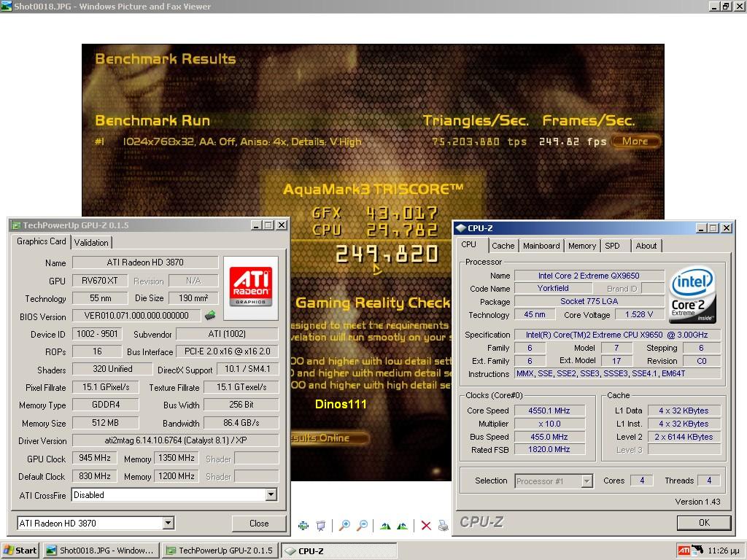Open the ATI Radeon HD 3870 card selector
Viewport: 747px width, 560px height.
point(168,523)
